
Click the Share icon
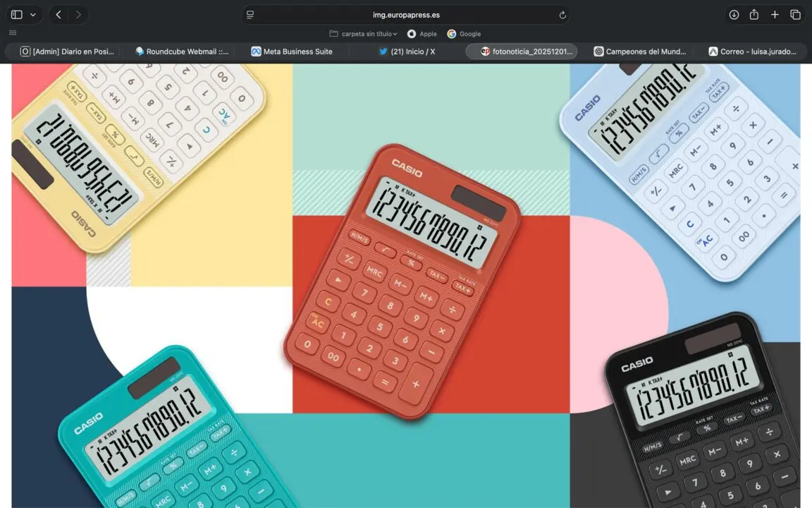pyautogui.click(x=754, y=14)
